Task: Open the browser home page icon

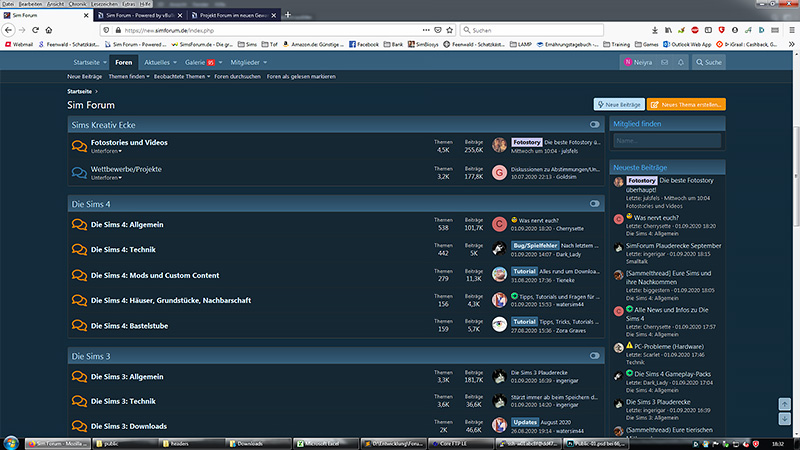Action: pyautogui.click(x=49, y=30)
